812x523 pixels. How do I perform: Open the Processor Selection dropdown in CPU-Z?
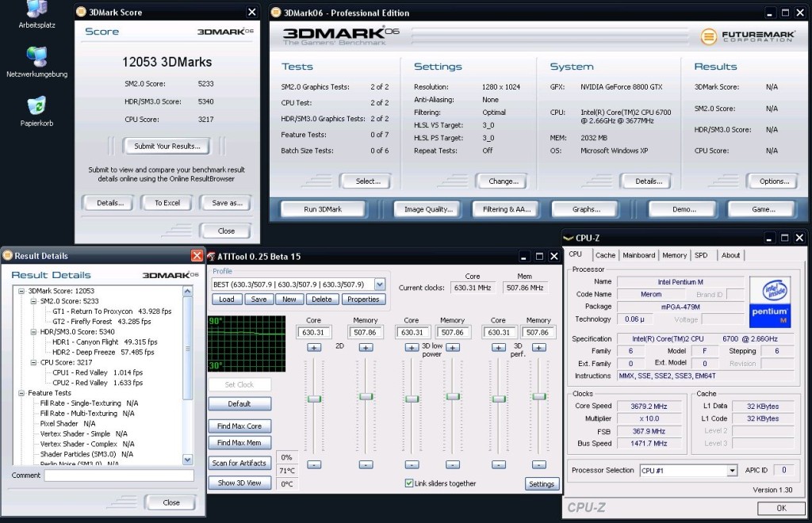pos(732,470)
